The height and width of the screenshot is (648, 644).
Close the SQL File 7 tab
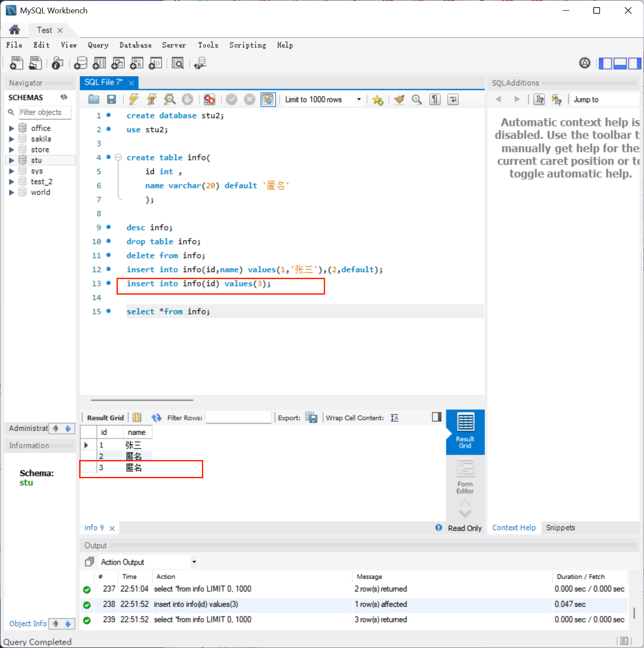click(132, 83)
